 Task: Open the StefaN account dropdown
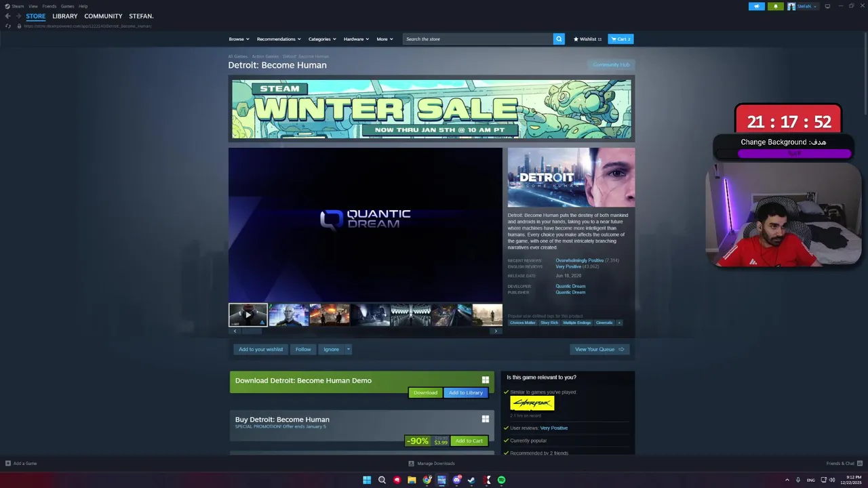pos(807,6)
